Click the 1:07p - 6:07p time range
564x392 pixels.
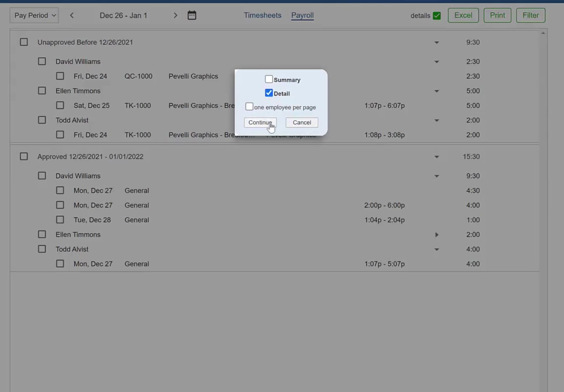(x=384, y=106)
